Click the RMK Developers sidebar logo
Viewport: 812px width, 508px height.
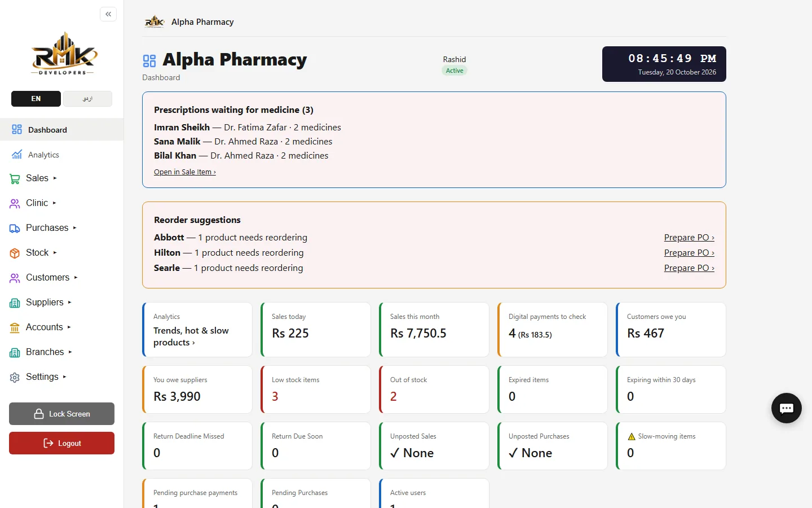tap(64, 54)
